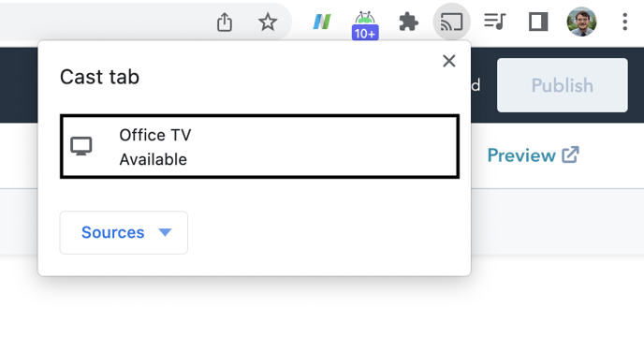The height and width of the screenshot is (353, 644).
Task: Open Chrome three-dot menu
Action: [x=624, y=22]
